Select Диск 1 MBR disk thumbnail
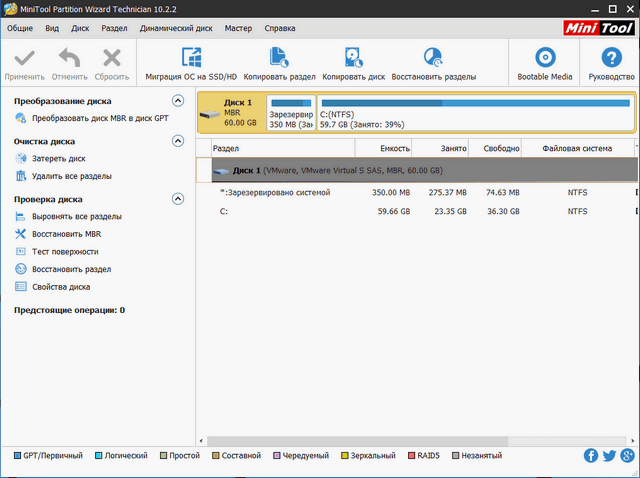 (230, 113)
